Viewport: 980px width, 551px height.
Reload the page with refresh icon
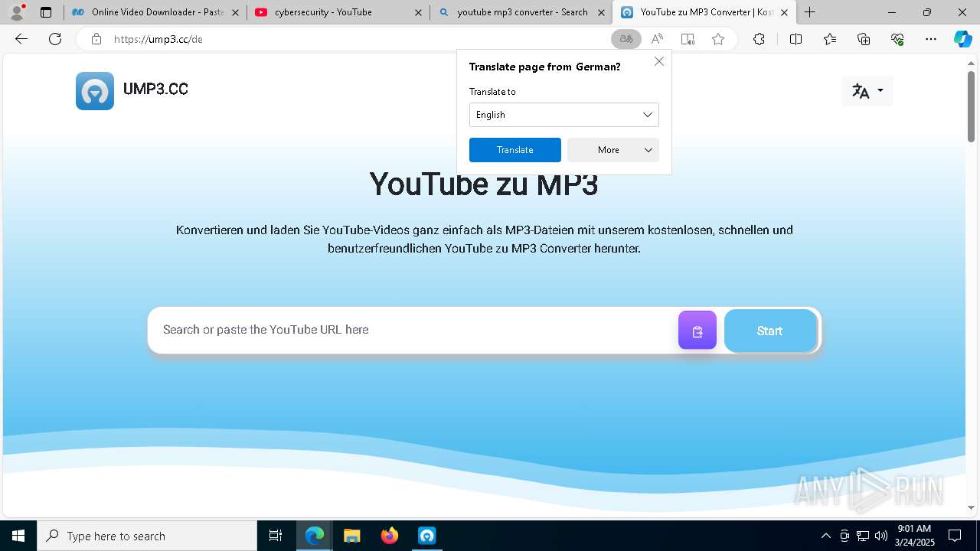pyautogui.click(x=55, y=39)
